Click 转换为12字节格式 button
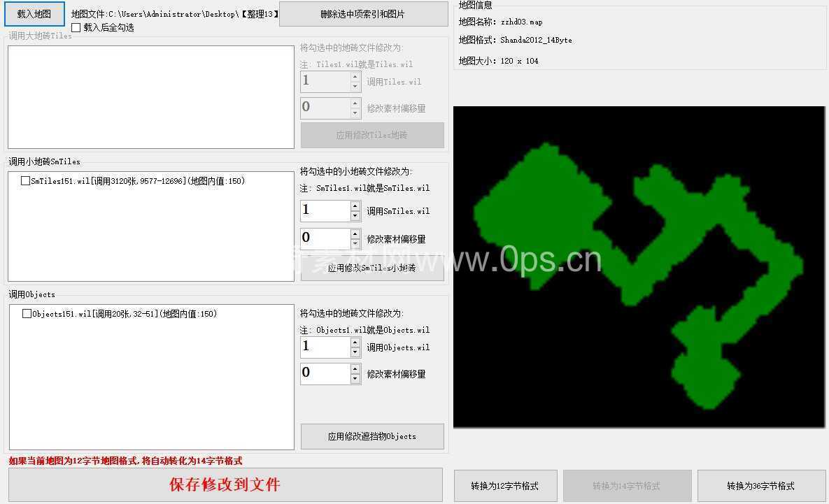Image resolution: width=829 pixels, height=504 pixels. (506, 486)
